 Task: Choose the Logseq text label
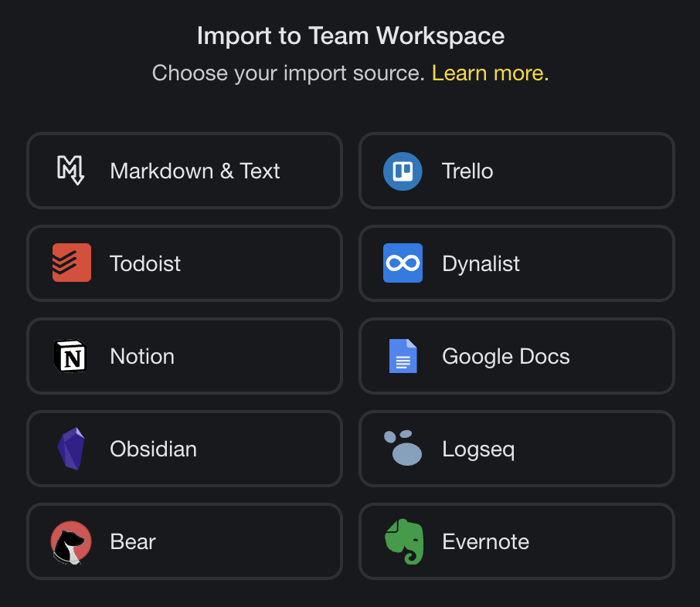coord(478,449)
